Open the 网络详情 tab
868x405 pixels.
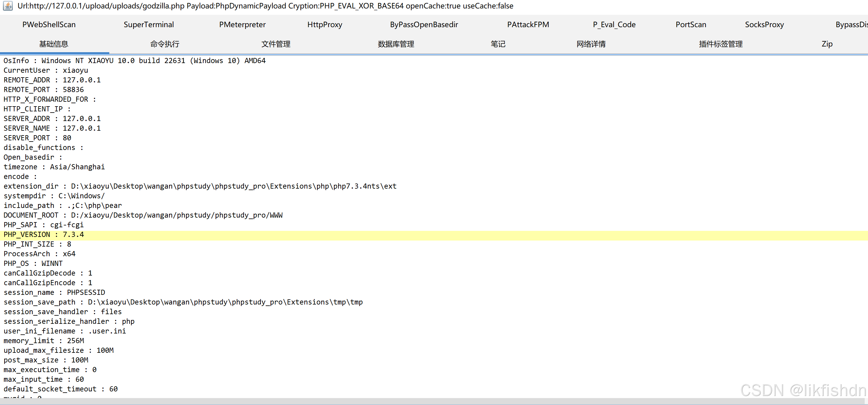pyautogui.click(x=591, y=44)
